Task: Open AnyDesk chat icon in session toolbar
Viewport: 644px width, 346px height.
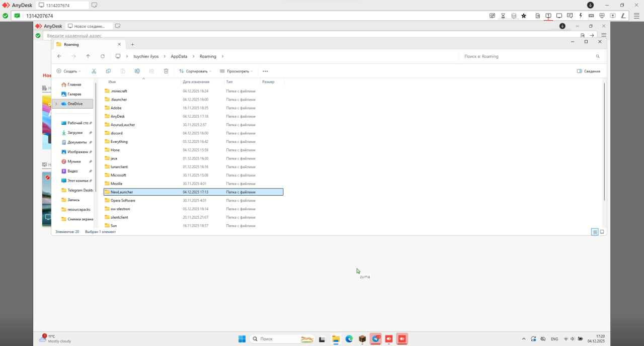Action: (x=570, y=16)
